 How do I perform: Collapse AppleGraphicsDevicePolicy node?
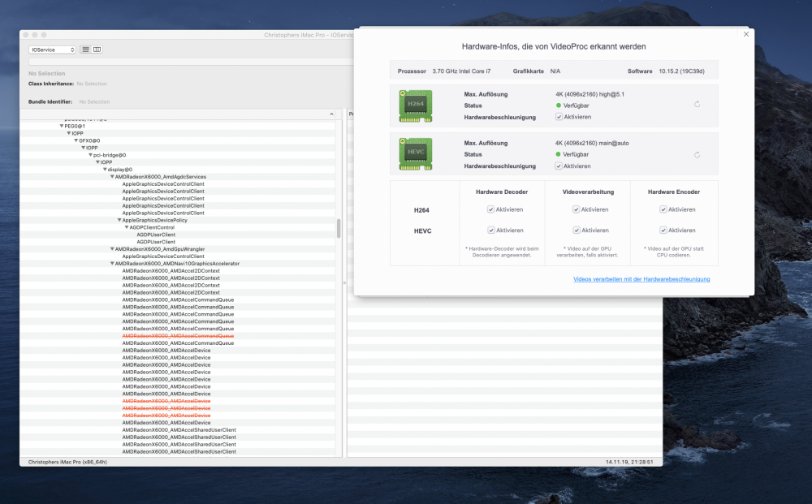click(119, 221)
